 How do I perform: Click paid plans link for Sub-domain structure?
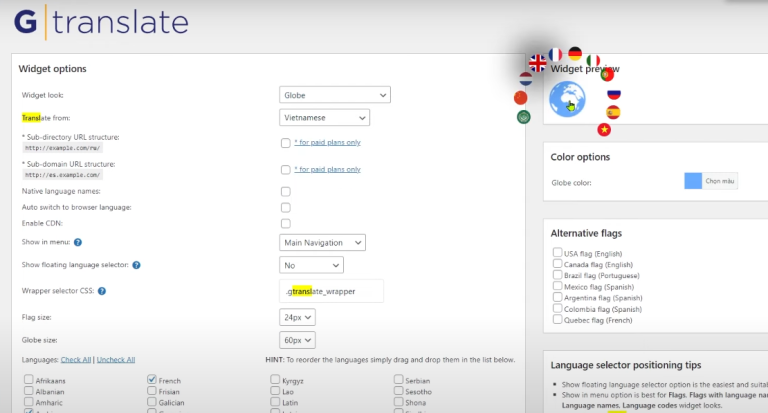[327, 170]
